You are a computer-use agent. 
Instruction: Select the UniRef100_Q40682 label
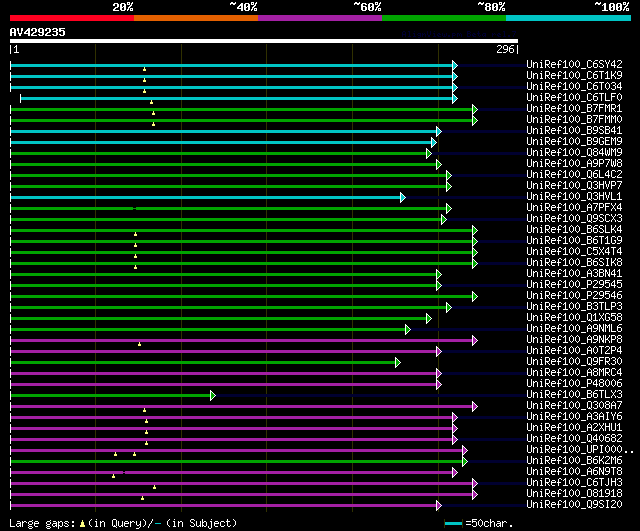pos(574,439)
